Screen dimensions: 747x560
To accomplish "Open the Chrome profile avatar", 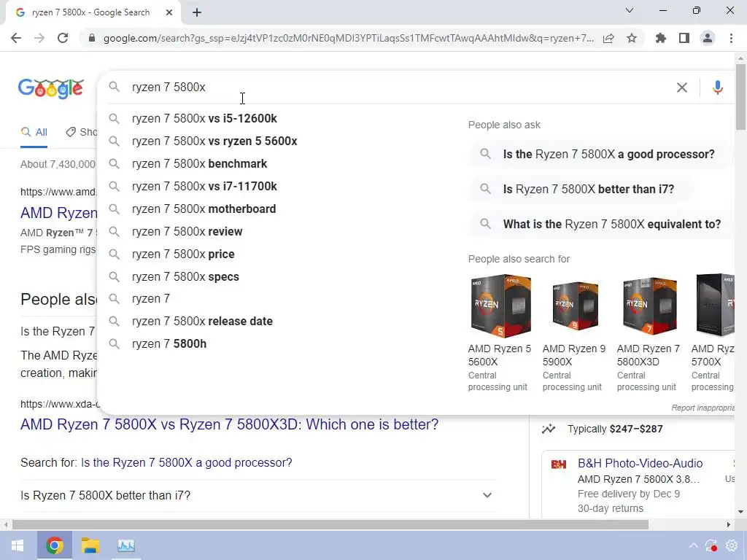I will [708, 38].
